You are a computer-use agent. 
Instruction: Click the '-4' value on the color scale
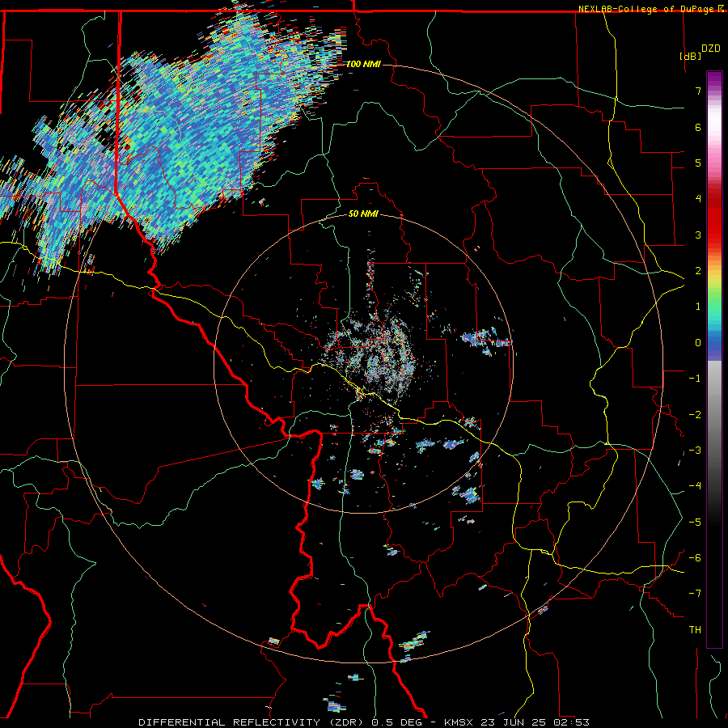[695, 486]
